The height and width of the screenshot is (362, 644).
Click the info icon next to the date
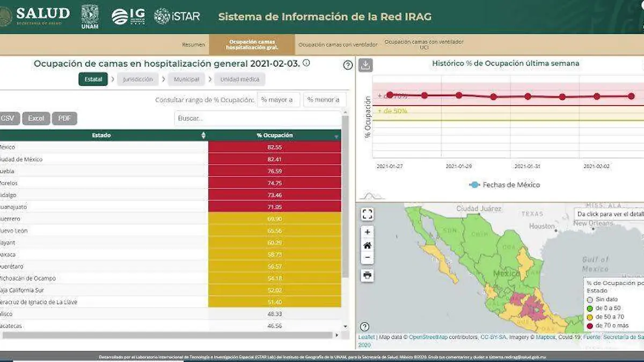[306, 63]
